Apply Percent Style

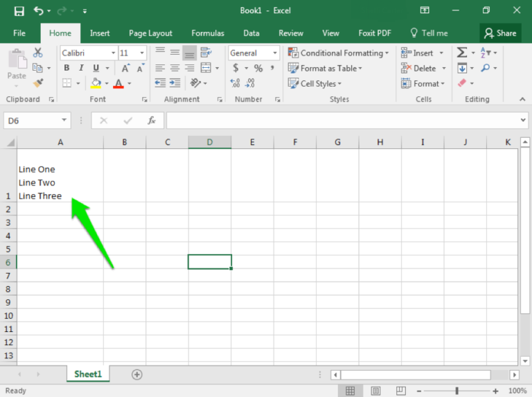(258, 68)
